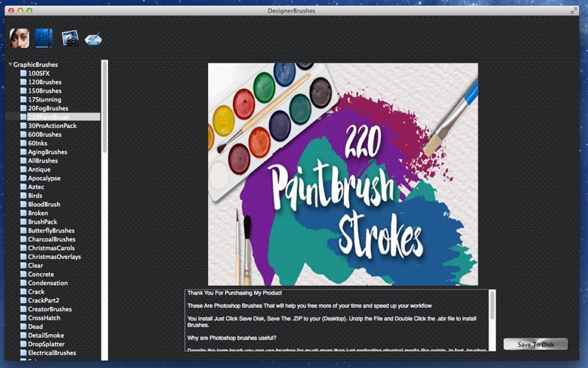Click folder icon beside Antique
The width and height of the screenshot is (588, 368).
[24, 169]
